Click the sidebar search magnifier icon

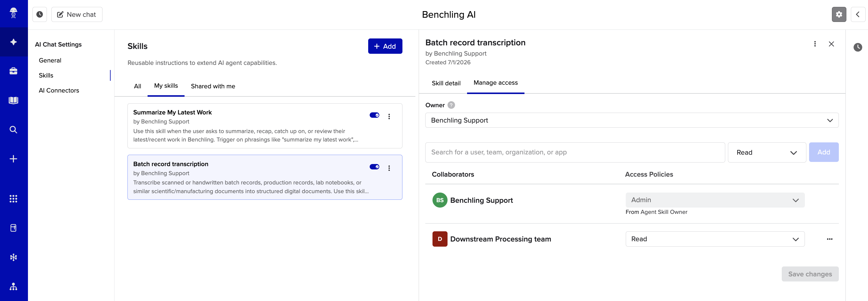tap(14, 130)
